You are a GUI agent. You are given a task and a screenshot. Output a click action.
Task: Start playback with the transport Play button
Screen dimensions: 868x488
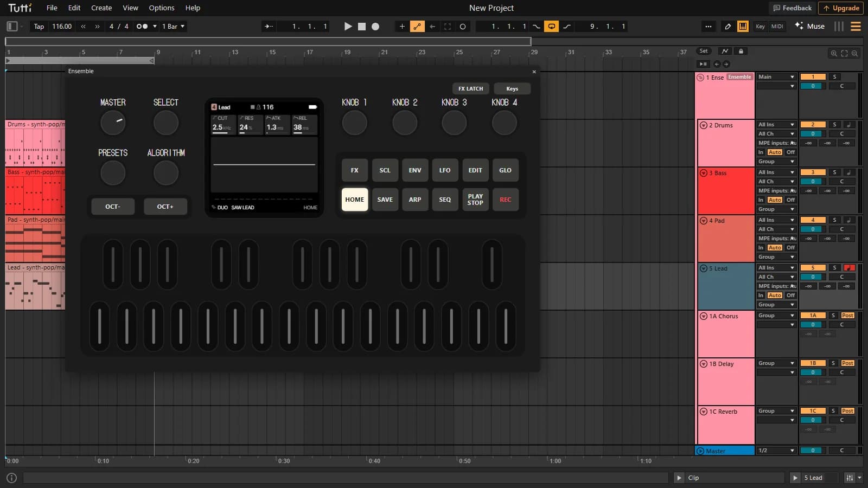click(348, 26)
